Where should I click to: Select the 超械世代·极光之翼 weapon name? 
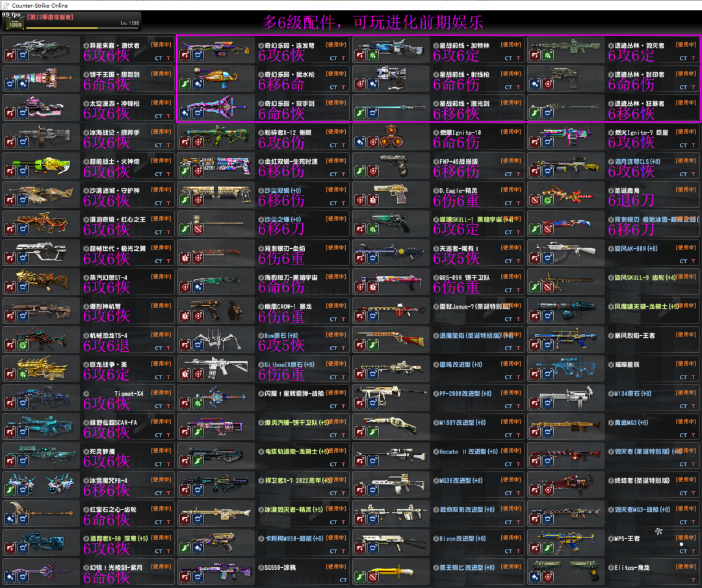(x=118, y=248)
